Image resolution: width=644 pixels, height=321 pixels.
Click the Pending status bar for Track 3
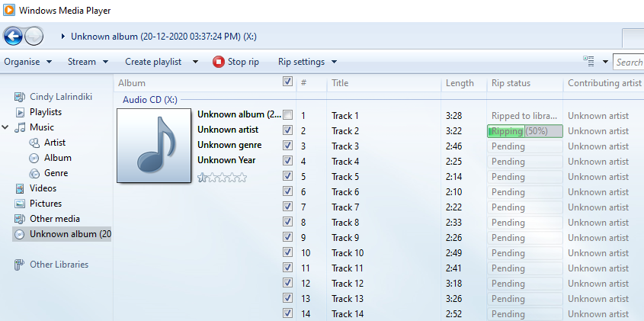click(x=525, y=146)
